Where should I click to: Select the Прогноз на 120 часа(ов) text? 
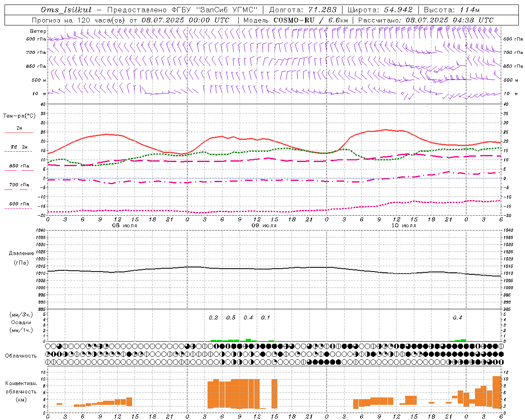[79, 20]
